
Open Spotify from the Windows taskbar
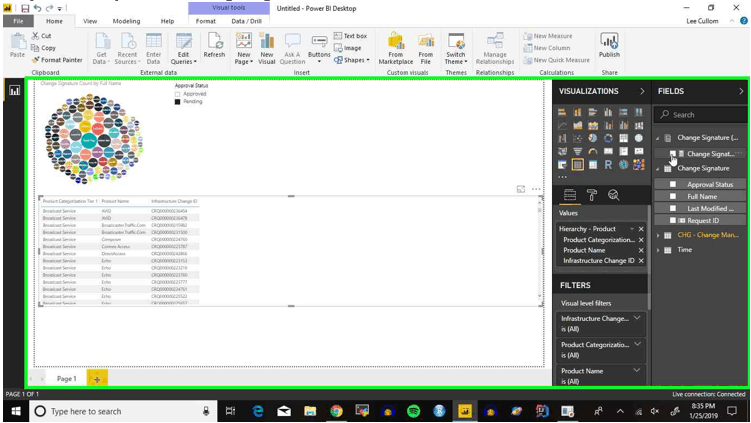click(x=414, y=411)
